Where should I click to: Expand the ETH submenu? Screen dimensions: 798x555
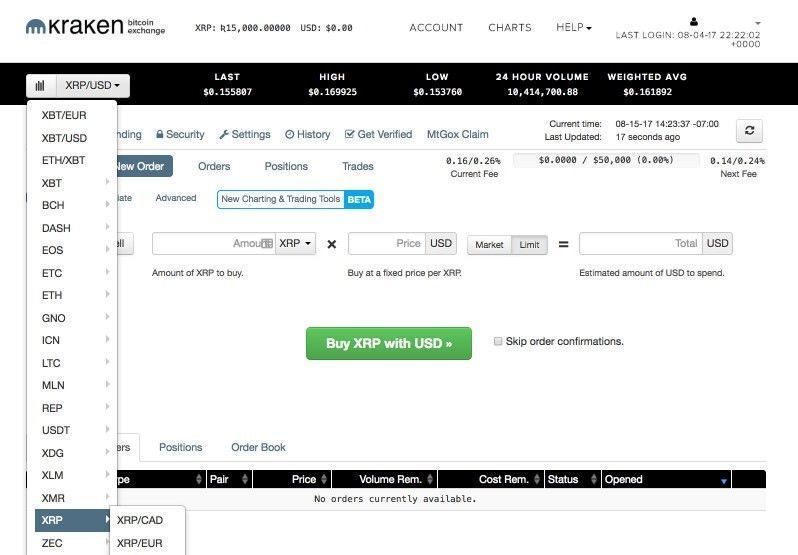[x=72, y=295]
